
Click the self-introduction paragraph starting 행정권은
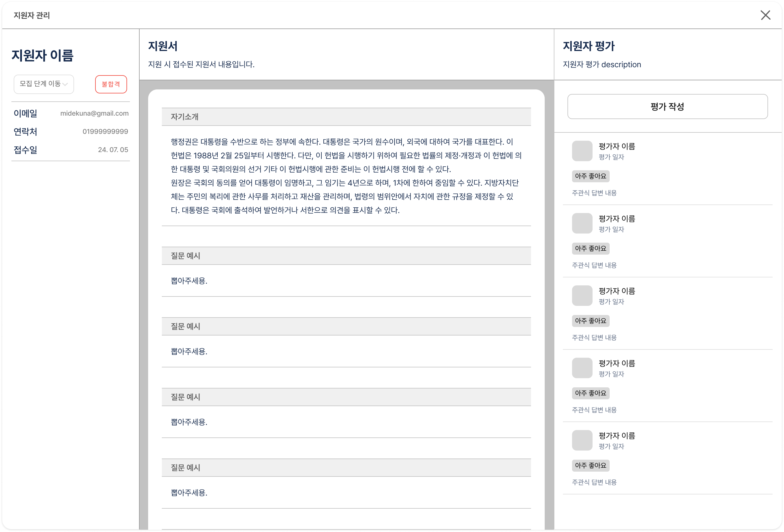click(346, 176)
